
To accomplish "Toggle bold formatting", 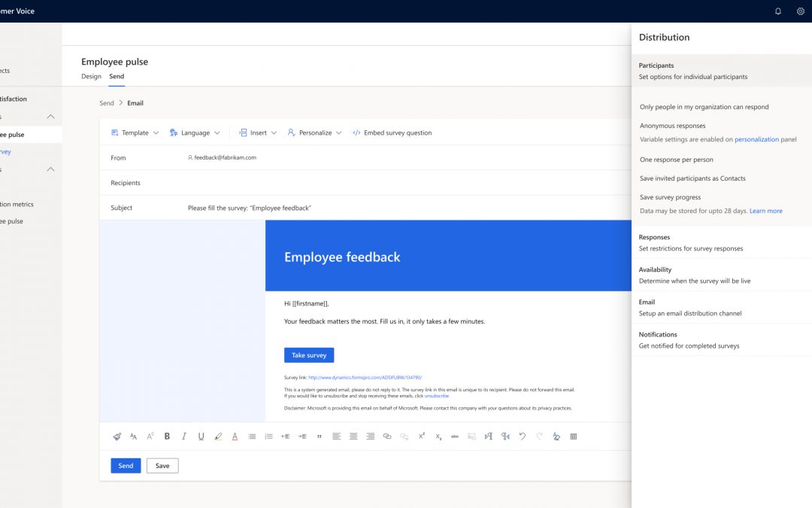I will [x=167, y=437].
